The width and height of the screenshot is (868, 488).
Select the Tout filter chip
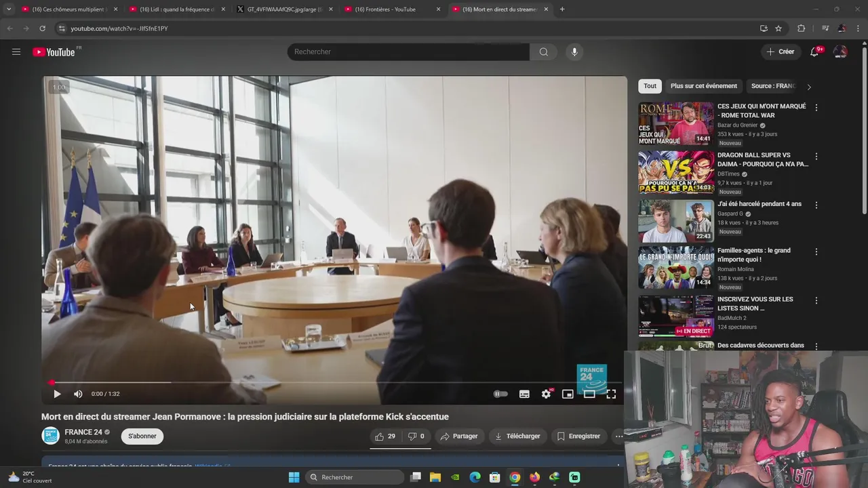(650, 86)
